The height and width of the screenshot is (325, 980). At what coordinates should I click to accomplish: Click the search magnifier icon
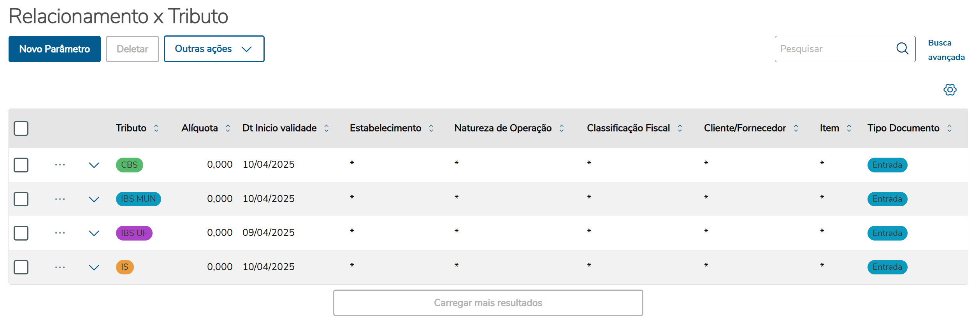point(902,49)
